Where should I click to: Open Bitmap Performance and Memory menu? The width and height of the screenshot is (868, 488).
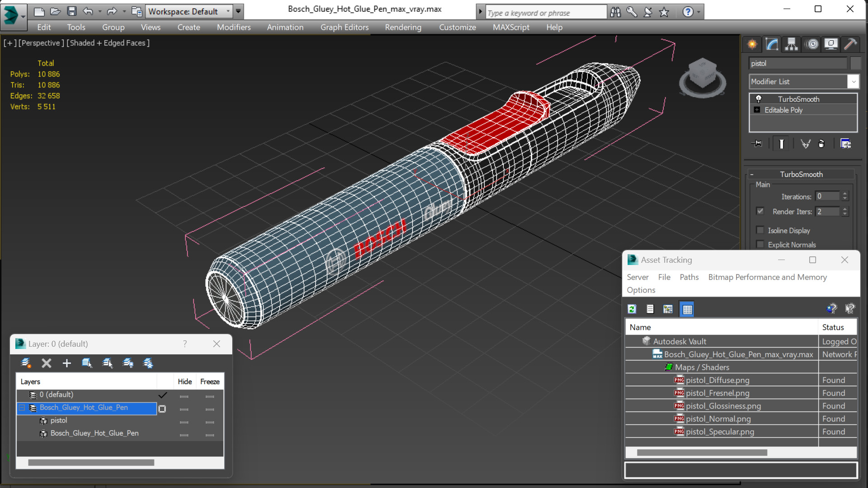pos(767,277)
